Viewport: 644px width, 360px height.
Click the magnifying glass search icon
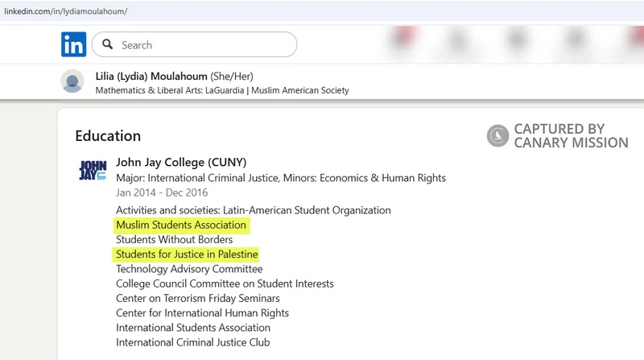pos(108,45)
